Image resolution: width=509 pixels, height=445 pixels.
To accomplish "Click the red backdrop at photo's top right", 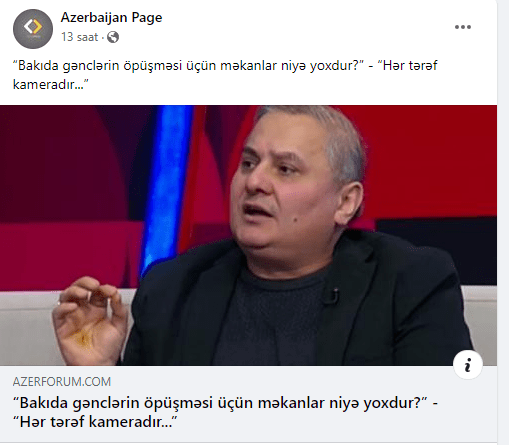I will click(433, 157).
